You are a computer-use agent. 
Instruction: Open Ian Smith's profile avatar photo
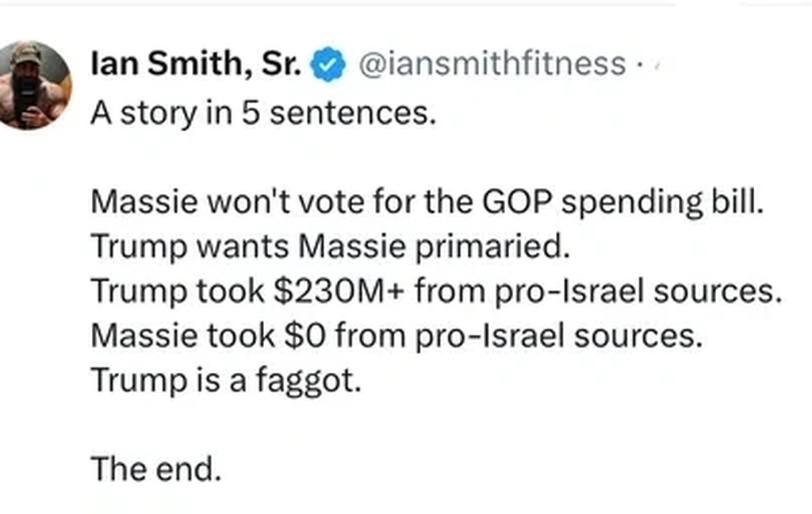coord(33,86)
